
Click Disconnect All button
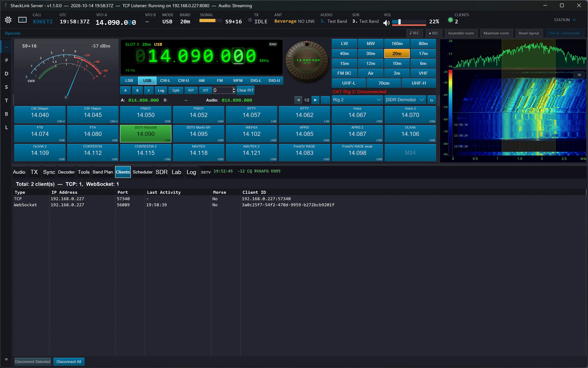(x=69, y=362)
